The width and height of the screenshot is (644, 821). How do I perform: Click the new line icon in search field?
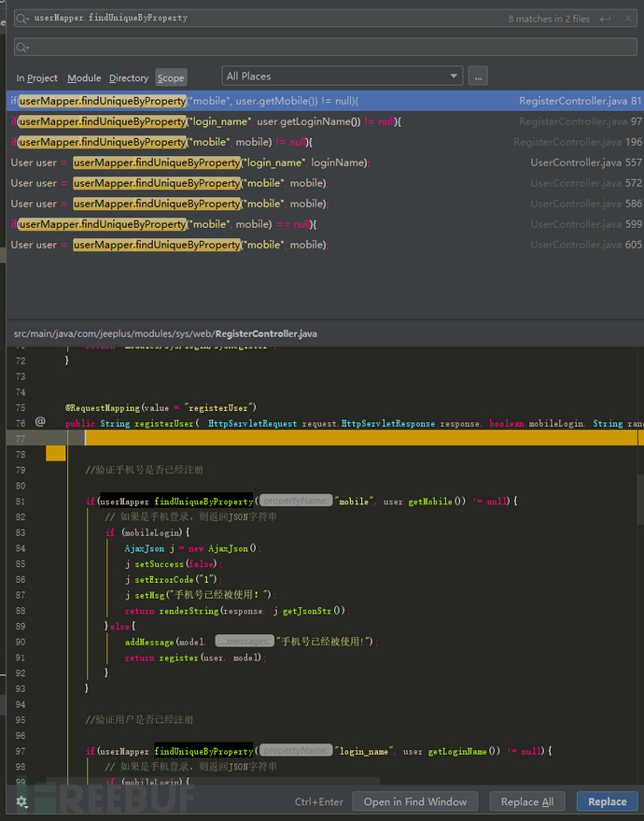(607, 19)
